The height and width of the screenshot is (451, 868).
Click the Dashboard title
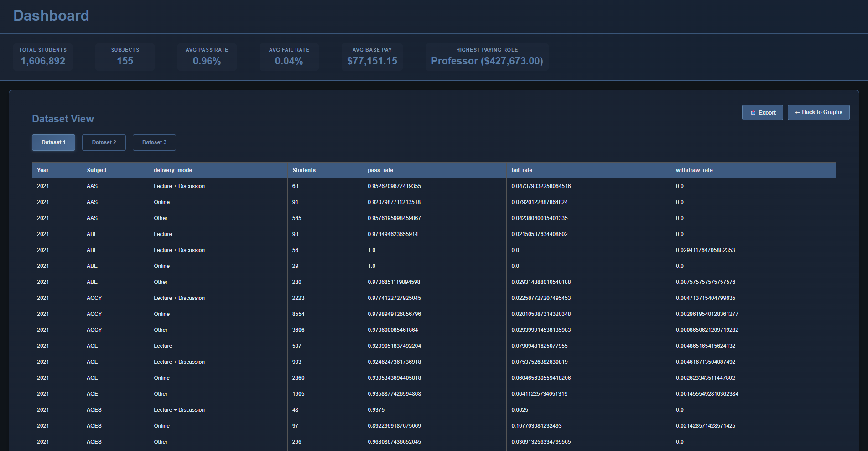tap(51, 16)
